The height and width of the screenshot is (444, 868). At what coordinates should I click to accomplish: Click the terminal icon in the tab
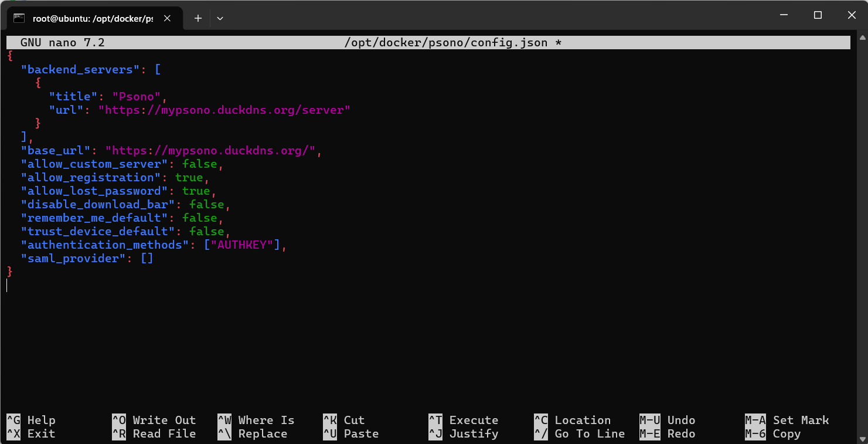point(19,18)
